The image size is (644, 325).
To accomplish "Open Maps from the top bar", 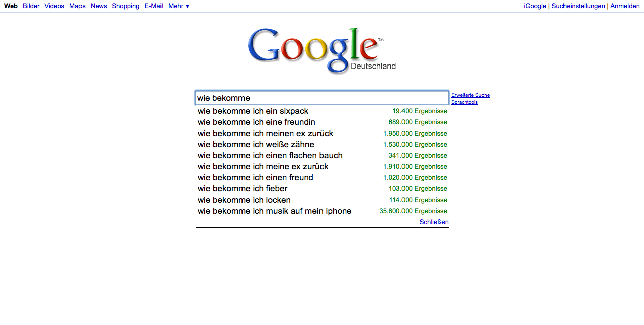I will 77,6.
